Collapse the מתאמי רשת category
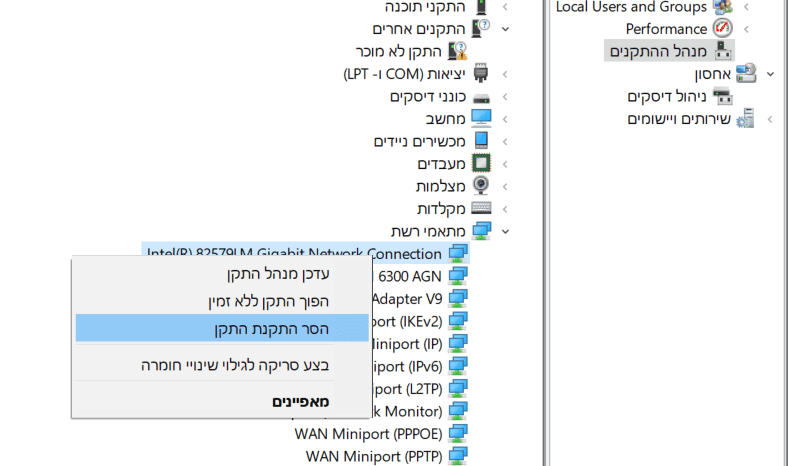Screen dimensions: 788x466 tap(505, 232)
